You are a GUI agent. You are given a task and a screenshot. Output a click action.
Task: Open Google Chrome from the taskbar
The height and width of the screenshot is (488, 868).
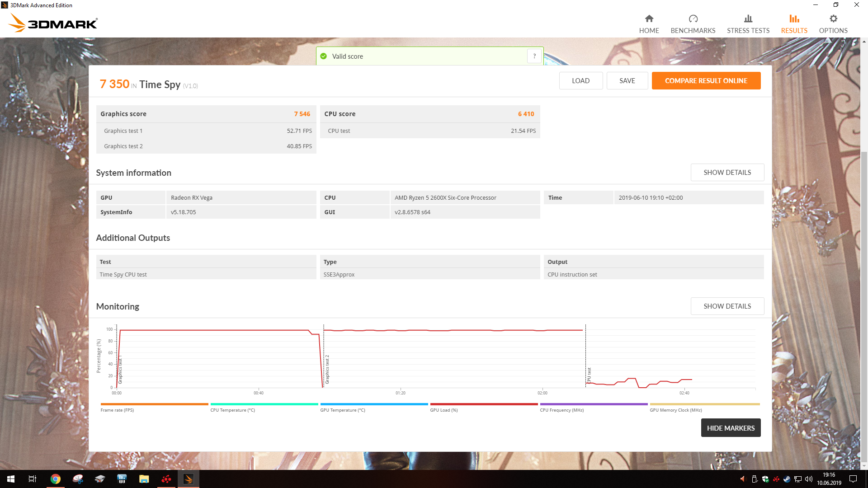click(55, 479)
